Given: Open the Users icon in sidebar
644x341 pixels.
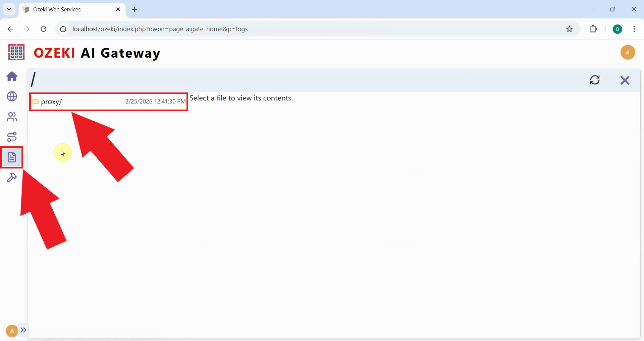Looking at the screenshot, I should (x=12, y=117).
